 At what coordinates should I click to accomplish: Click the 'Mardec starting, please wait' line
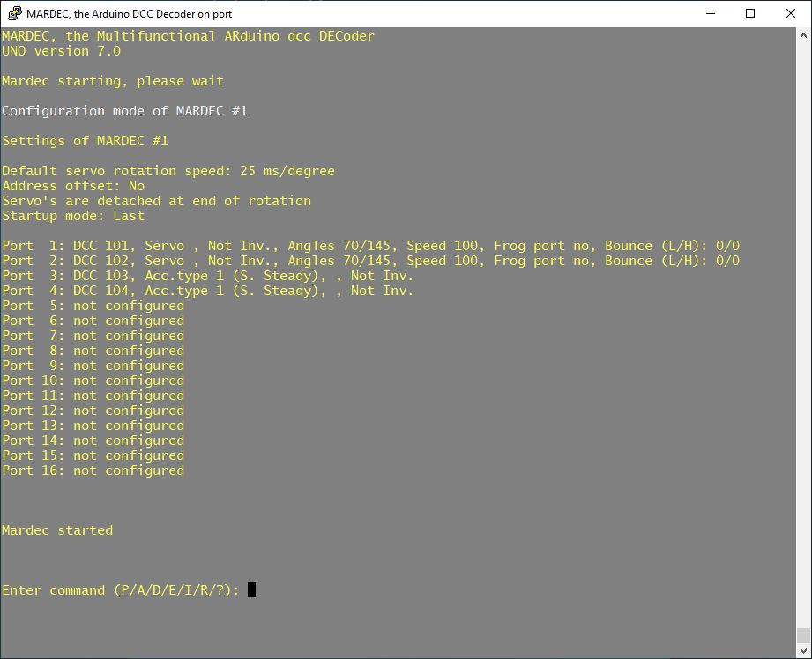(x=113, y=81)
